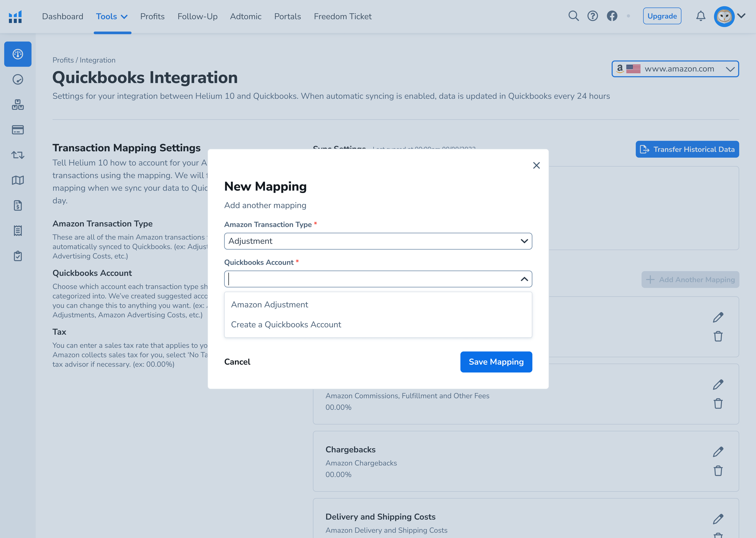Image resolution: width=756 pixels, height=538 pixels.
Task: Click the Facebook icon in header
Action: click(612, 16)
